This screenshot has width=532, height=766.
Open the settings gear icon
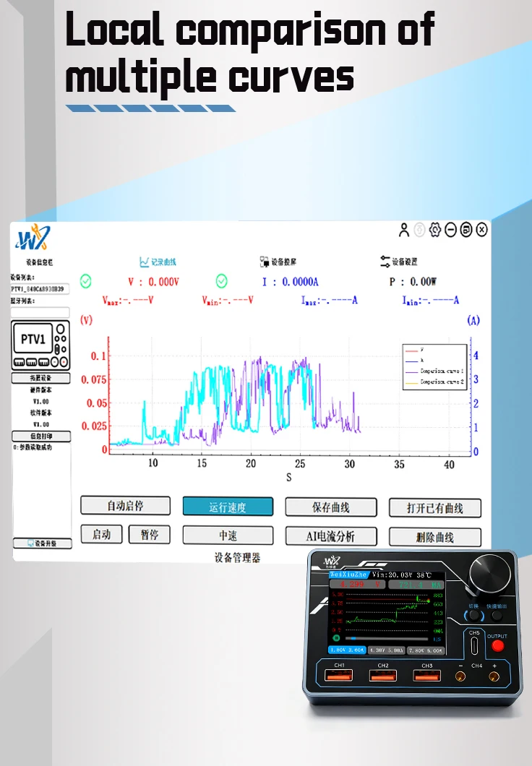tap(435, 230)
